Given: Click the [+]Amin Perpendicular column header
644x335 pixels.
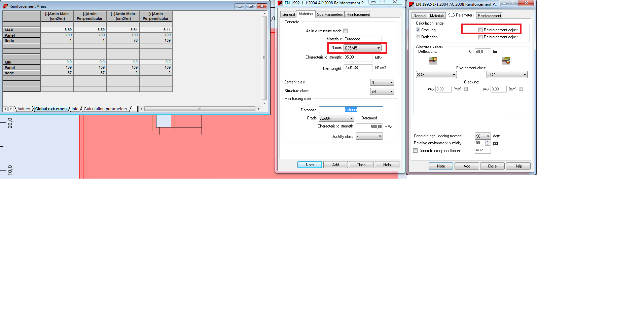Looking at the screenshot, I should tap(156, 16).
